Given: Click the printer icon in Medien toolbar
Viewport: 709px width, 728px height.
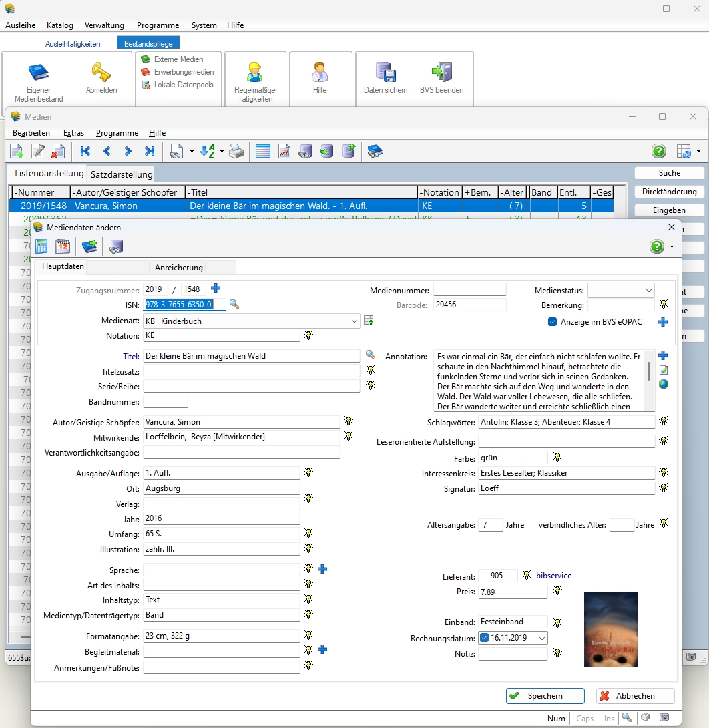Looking at the screenshot, I should pos(236,152).
